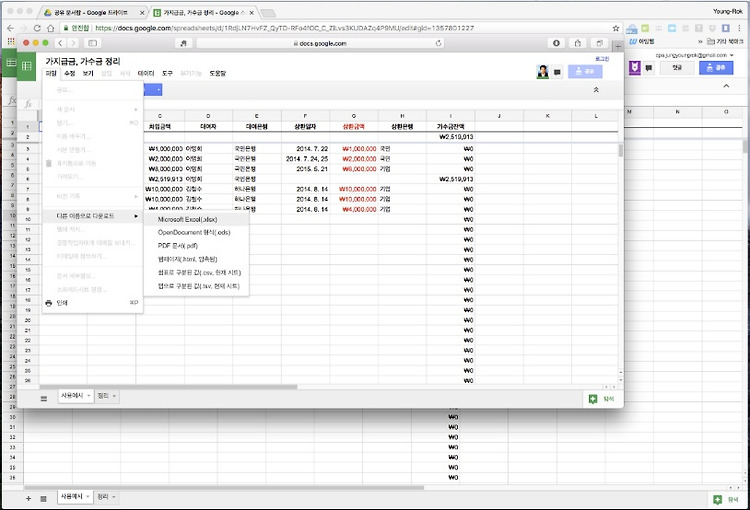The width and height of the screenshot is (750, 510).
Task: Collapse the back window toolbar with chevron
Action: pyautogui.click(x=726, y=86)
